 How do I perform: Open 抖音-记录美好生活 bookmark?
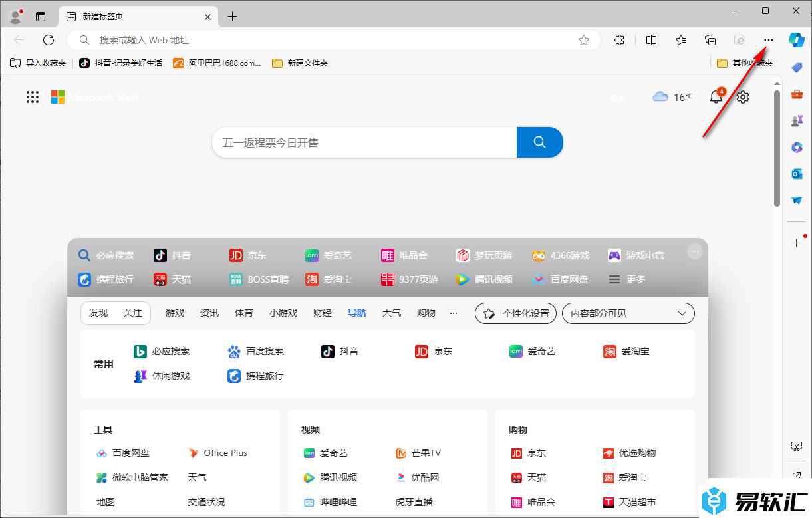(x=120, y=63)
